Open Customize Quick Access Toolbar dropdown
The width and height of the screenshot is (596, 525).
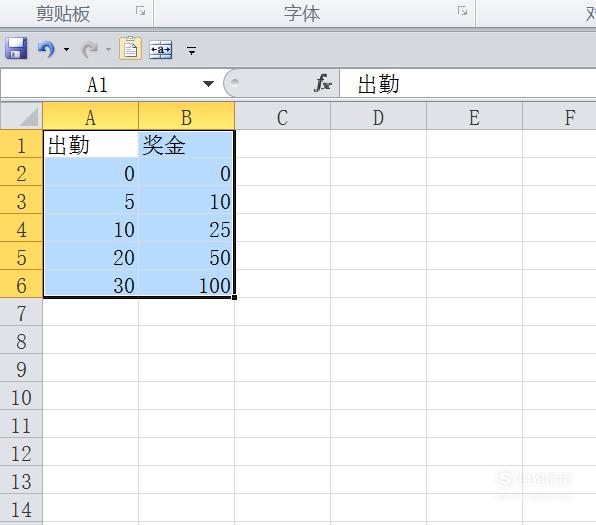192,50
